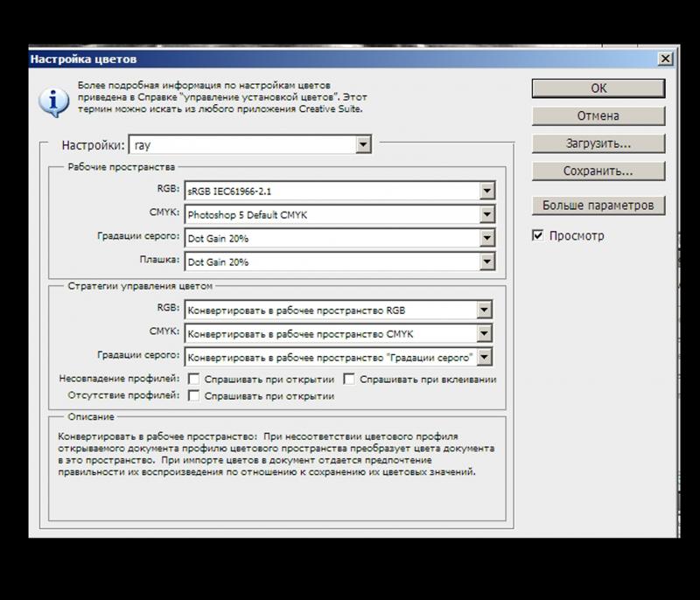Click the Настройка цветов title bar text

point(83,59)
